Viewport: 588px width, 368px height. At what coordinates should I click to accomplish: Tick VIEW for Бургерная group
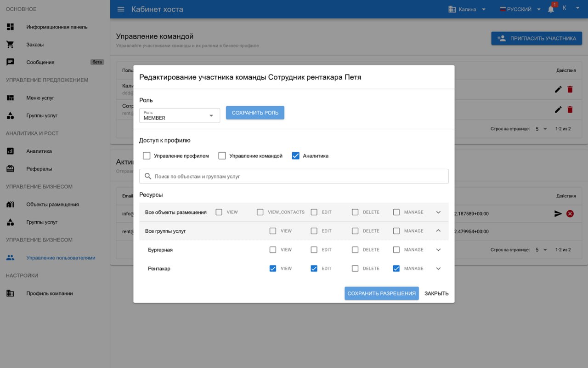273,250
